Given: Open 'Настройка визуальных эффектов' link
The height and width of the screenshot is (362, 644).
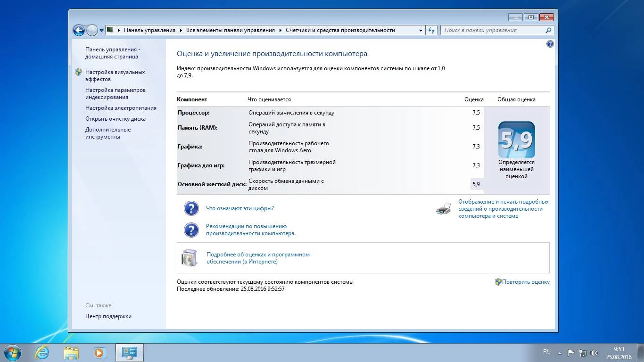Looking at the screenshot, I should [x=115, y=75].
